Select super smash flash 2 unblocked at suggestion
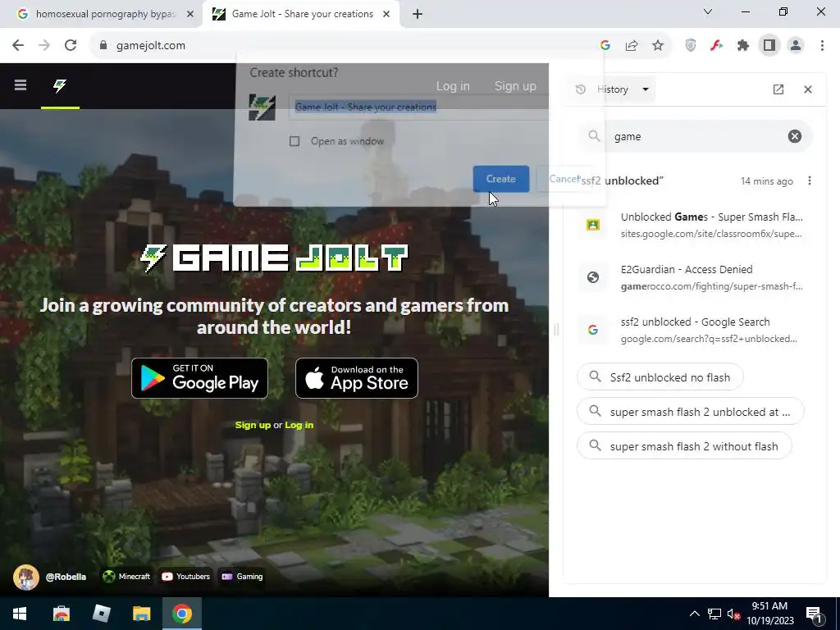The width and height of the screenshot is (840, 630). [690, 412]
